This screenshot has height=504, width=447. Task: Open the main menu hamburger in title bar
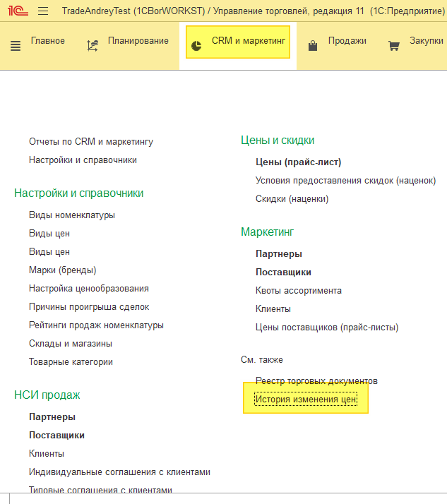43,11
